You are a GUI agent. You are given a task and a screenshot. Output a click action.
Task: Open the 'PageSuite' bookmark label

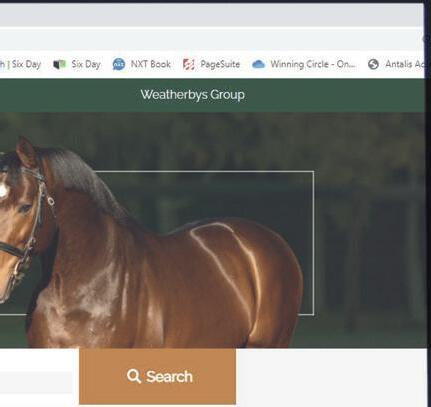click(x=220, y=64)
